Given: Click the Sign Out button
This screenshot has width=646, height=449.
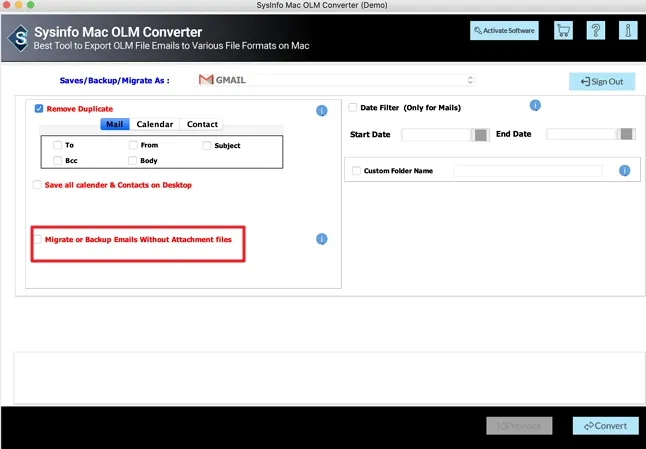Looking at the screenshot, I should (602, 82).
